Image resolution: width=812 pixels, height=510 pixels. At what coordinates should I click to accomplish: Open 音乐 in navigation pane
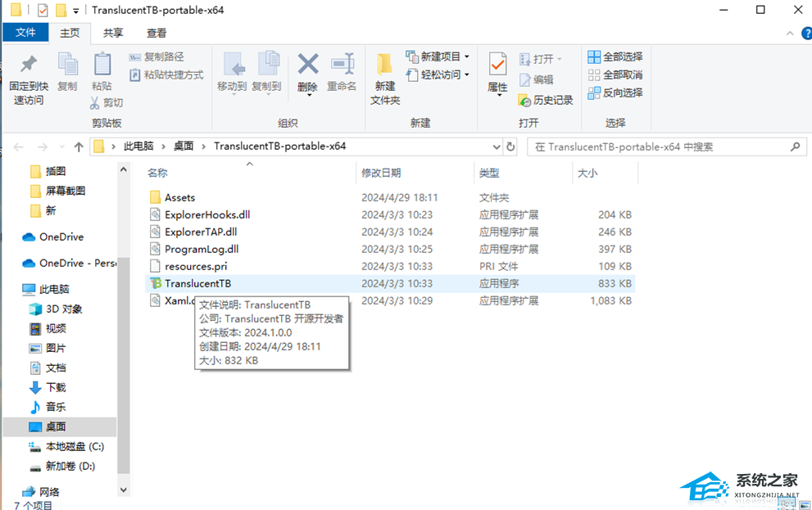tap(56, 407)
